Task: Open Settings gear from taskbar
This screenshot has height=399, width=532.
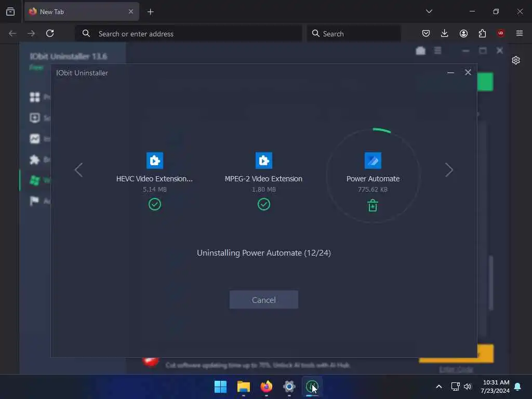Action: 289,387
